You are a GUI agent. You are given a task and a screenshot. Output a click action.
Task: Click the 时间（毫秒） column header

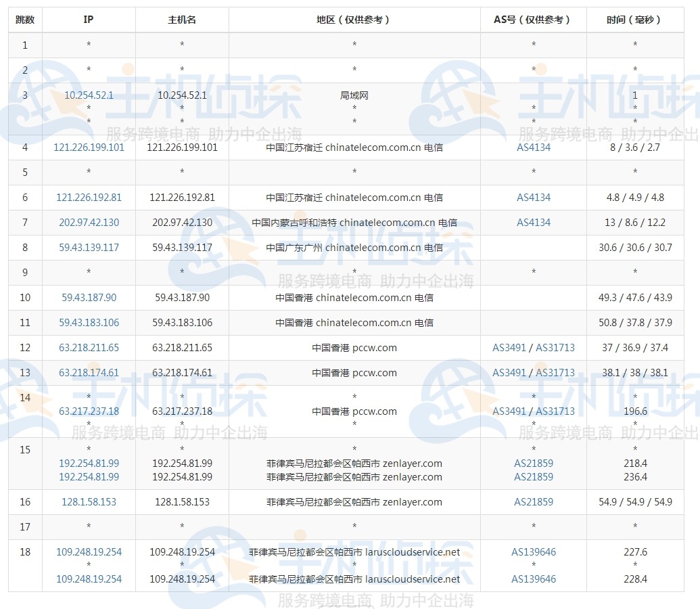point(634,20)
